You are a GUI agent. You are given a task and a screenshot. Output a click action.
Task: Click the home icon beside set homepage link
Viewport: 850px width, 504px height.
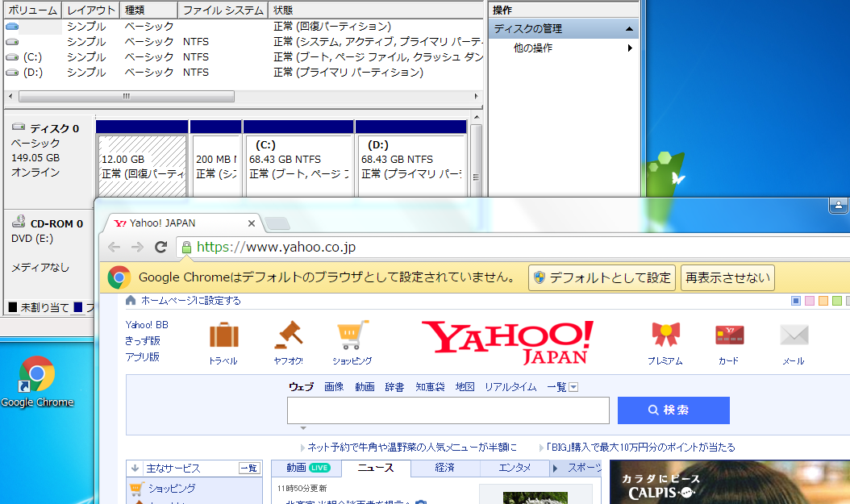[131, 300]
